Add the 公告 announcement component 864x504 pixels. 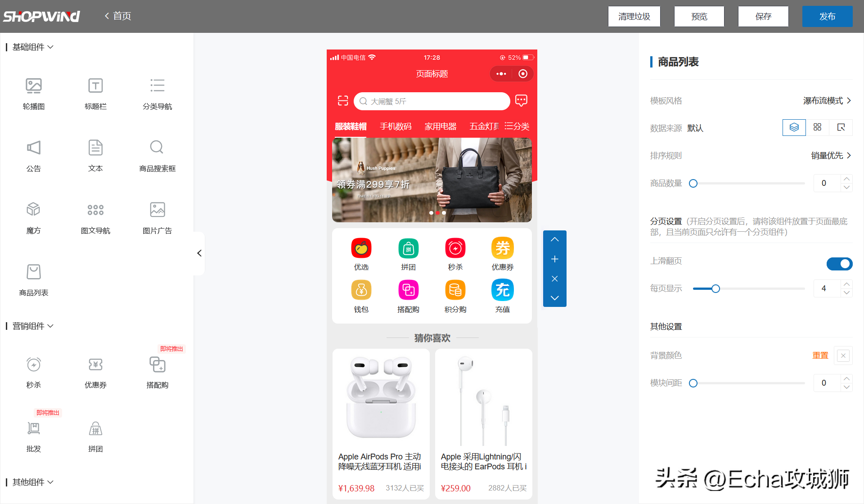(34, 156)
